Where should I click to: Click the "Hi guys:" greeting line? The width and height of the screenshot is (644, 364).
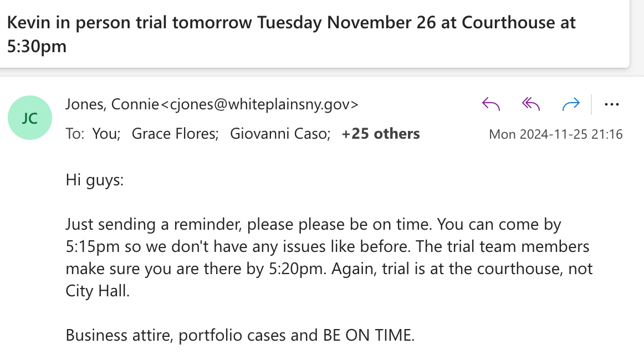pos(95,180)
